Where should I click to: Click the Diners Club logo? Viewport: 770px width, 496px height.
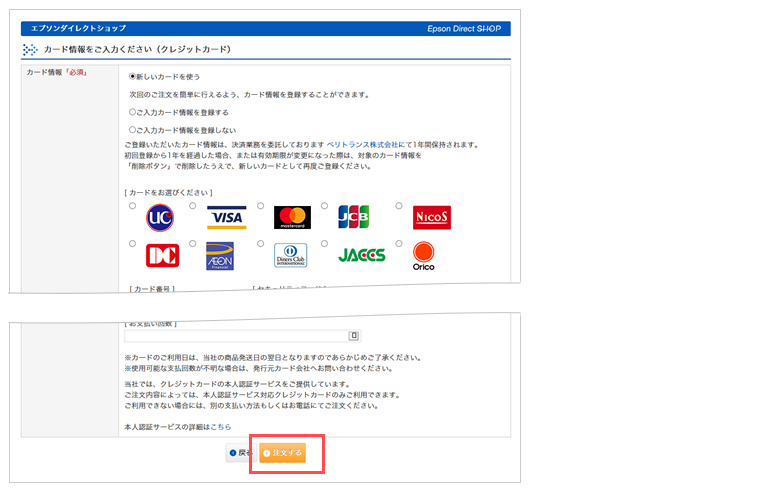(x=291, y=255)
